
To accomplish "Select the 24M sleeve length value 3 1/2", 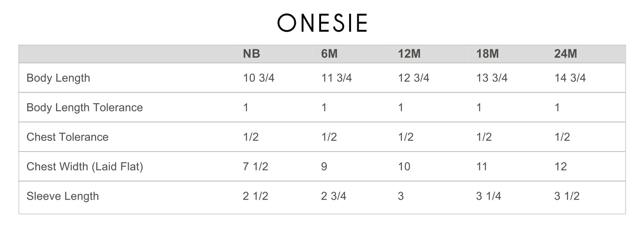I will [567, 196].
